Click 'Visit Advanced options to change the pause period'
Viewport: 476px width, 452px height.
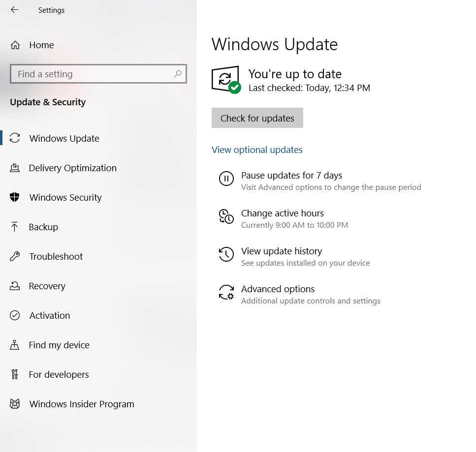[x=331, y=187]
